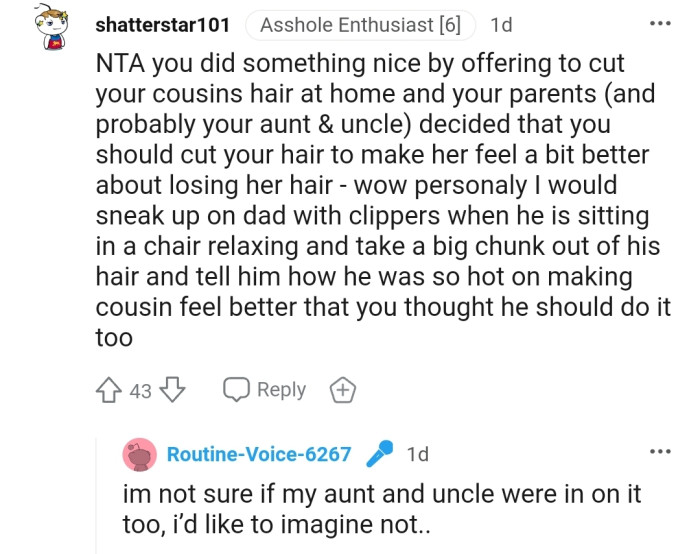Downvote shatterstar101's comment
This screenshot has height=554, width=700.
click(172, 390)
